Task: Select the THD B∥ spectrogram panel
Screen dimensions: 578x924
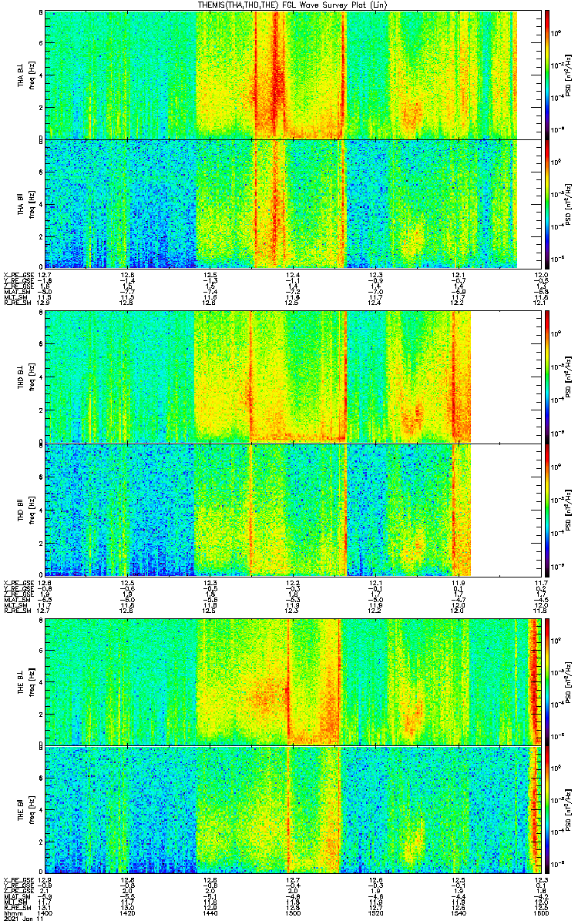Action: (x=293, y=510)
